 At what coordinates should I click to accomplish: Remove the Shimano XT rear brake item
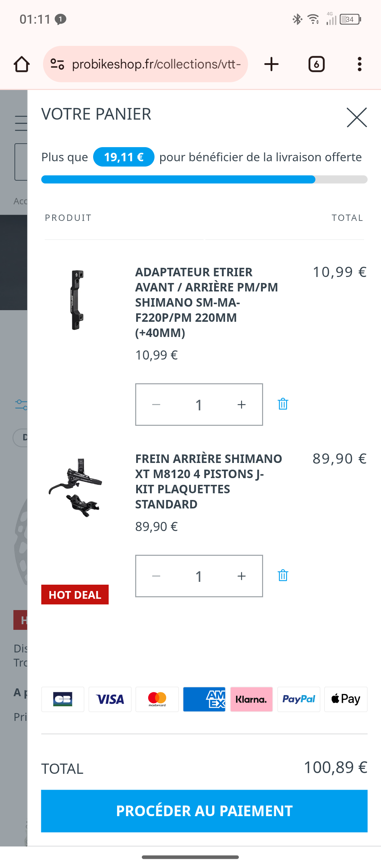[x=283, y=575]
